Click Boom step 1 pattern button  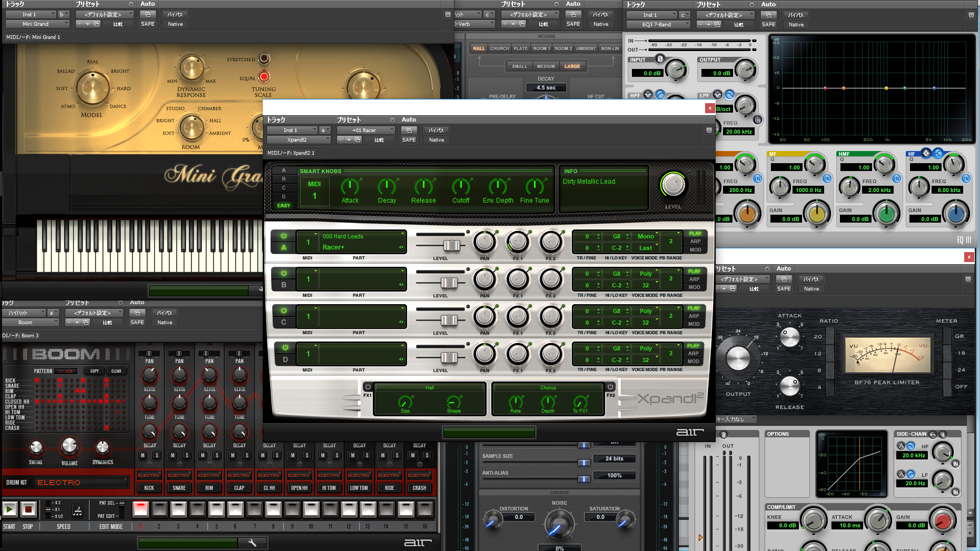(x=141, y=509)
